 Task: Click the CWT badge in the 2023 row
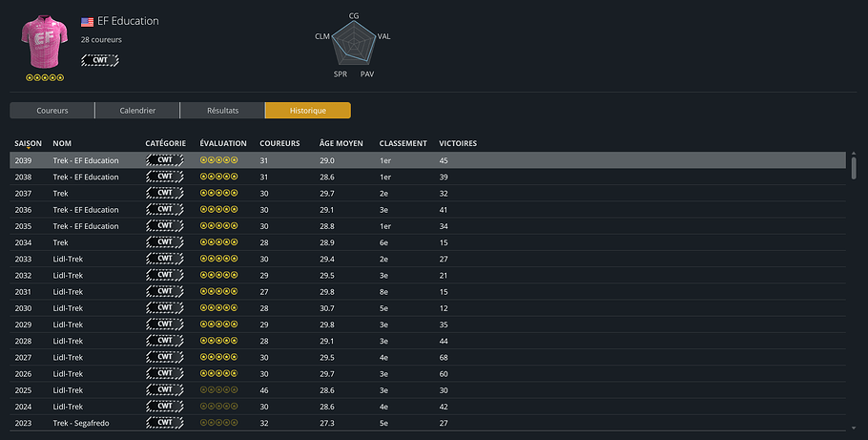click(x=165, y=423)
